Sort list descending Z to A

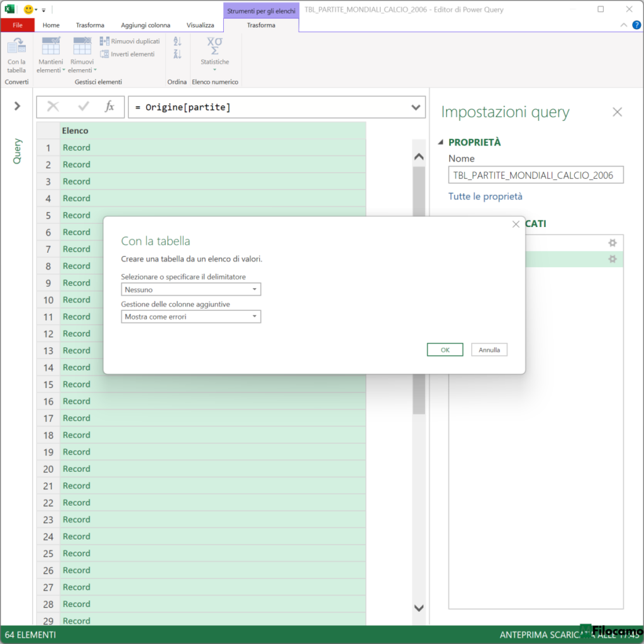177,54
